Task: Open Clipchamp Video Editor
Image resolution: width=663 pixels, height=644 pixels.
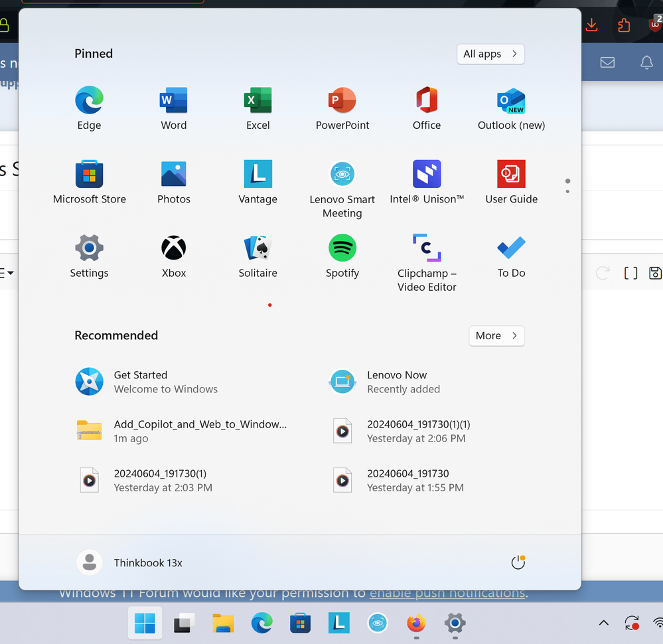Action: 427,263
